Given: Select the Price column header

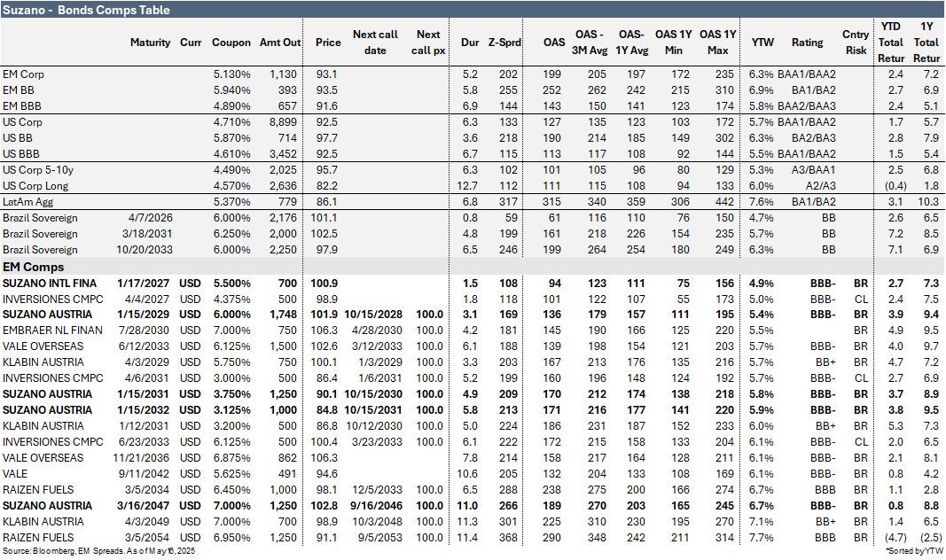Looking at the screenshot, I should click(x=328, y=43).
